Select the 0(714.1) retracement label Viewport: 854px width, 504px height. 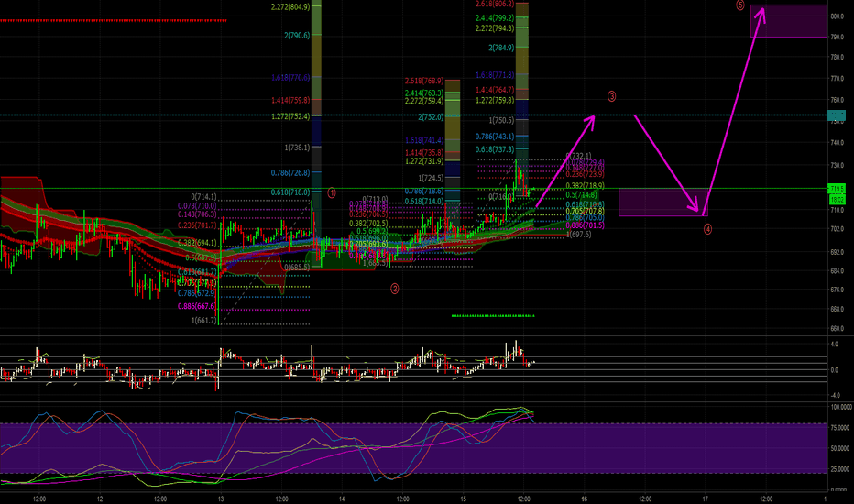203,197
